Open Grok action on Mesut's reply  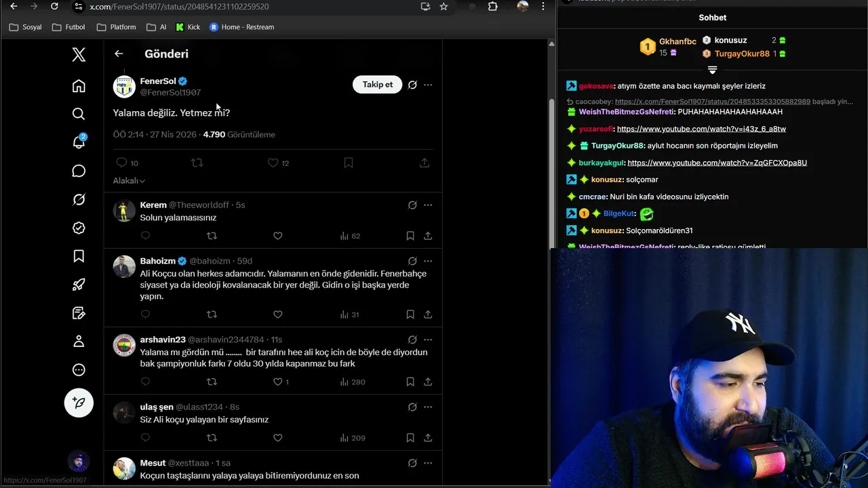click(x=412, y=463)
